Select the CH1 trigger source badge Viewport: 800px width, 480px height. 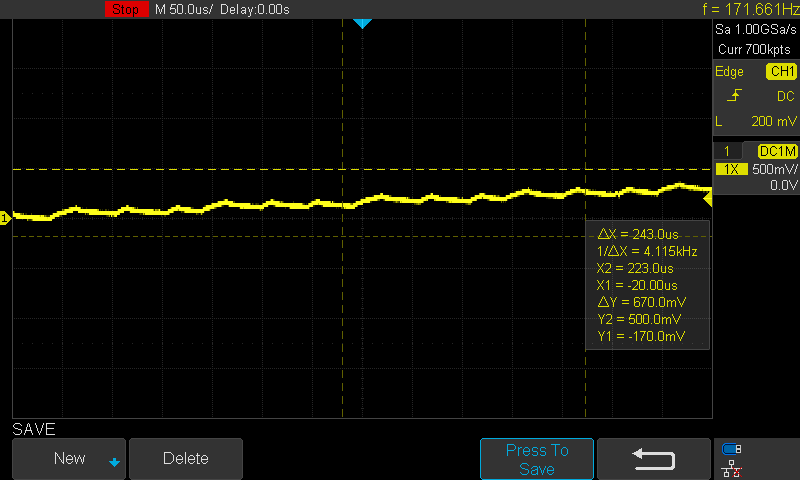[x=781, y=71]
